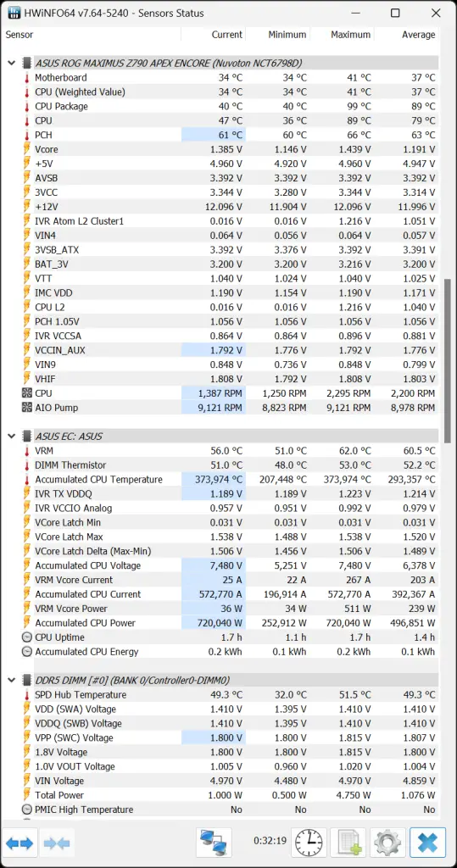457x868 pixels.
Task: Click the DDR5 DIMM chip icon
Action: point(26,680)
